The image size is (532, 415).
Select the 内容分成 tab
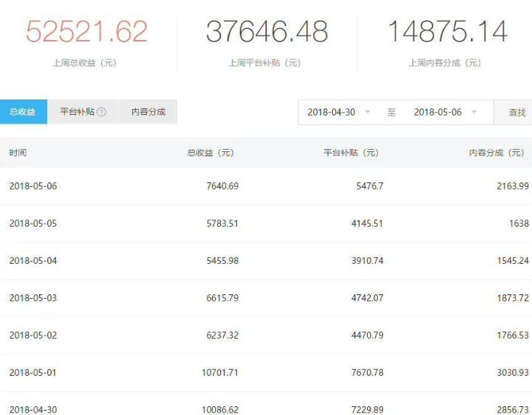pyautogui.click(x=148, y=112)
